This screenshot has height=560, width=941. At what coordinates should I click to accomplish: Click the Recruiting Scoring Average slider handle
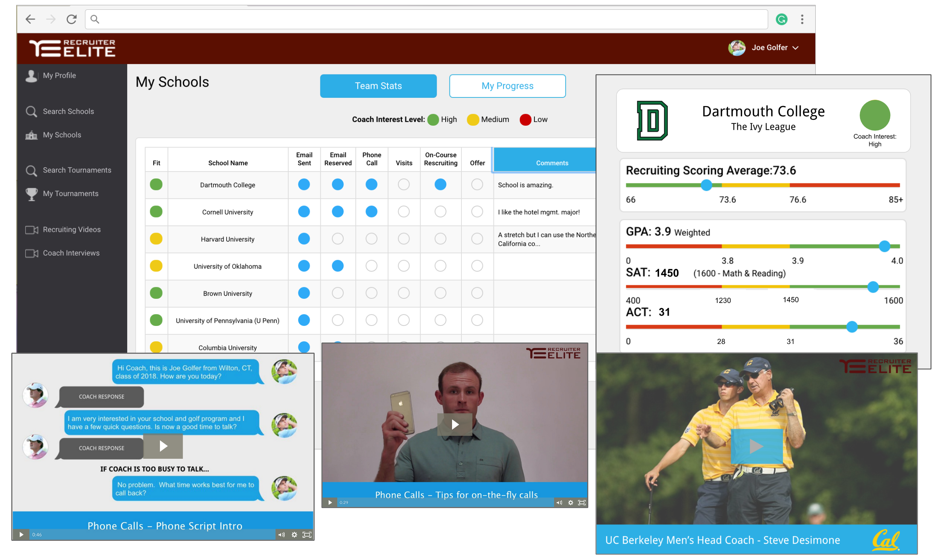tap(707, 185)
